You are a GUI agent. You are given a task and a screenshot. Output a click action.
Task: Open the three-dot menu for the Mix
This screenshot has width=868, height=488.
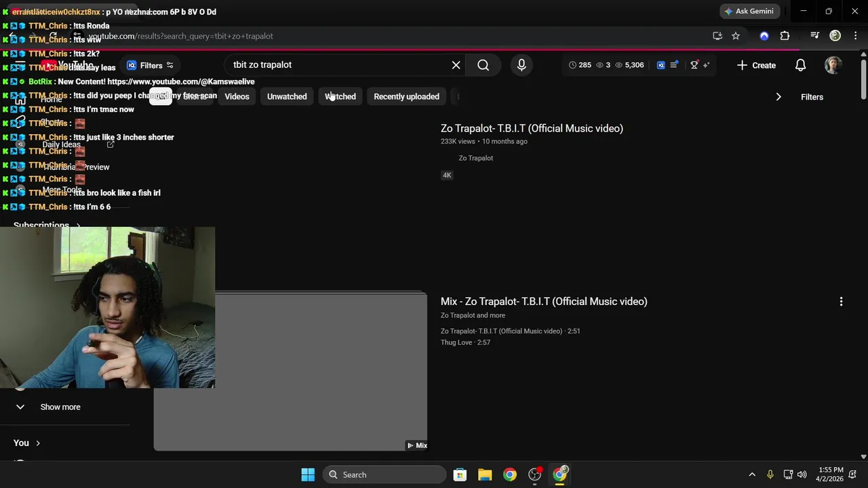[x=841, y=302]
